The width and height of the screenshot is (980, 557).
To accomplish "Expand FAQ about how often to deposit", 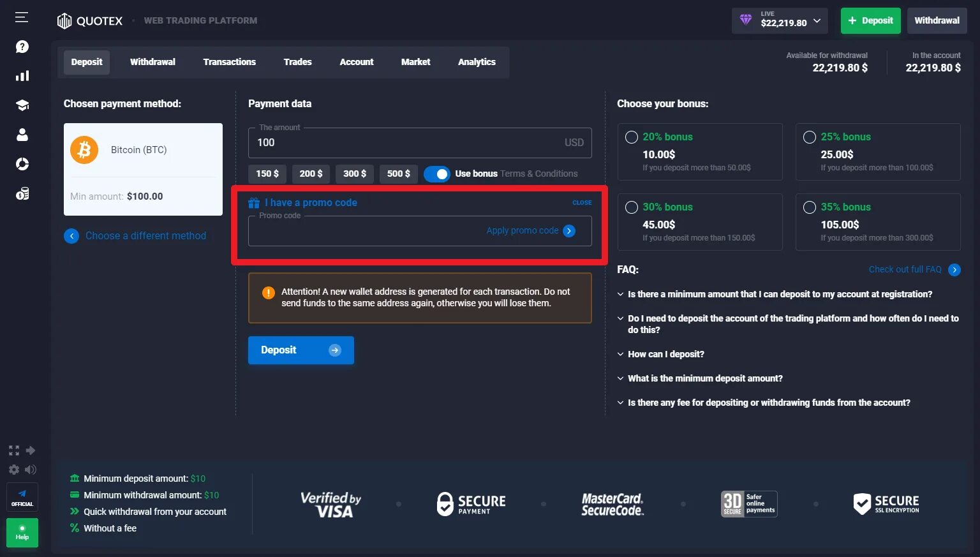I will 789,324.
